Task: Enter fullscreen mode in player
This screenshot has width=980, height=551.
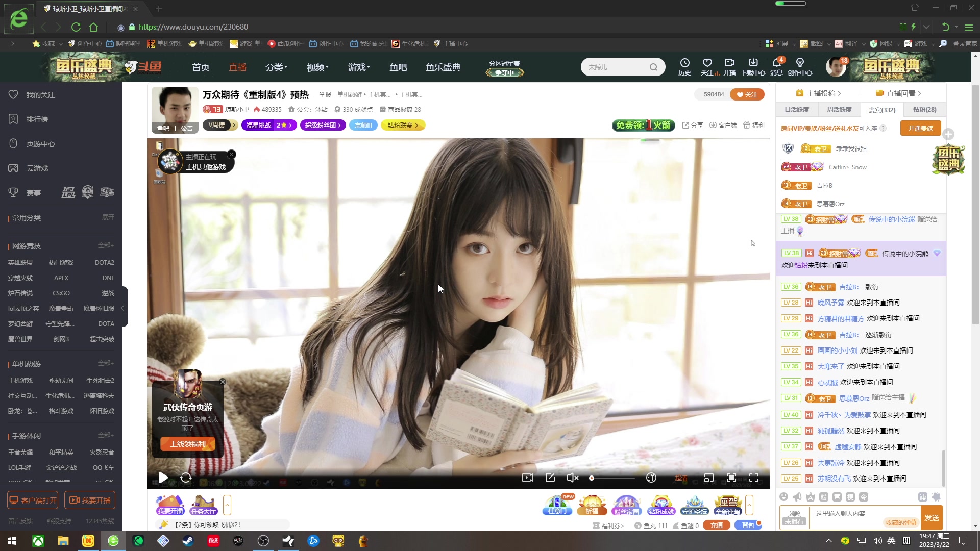Action: coord(754,478)
